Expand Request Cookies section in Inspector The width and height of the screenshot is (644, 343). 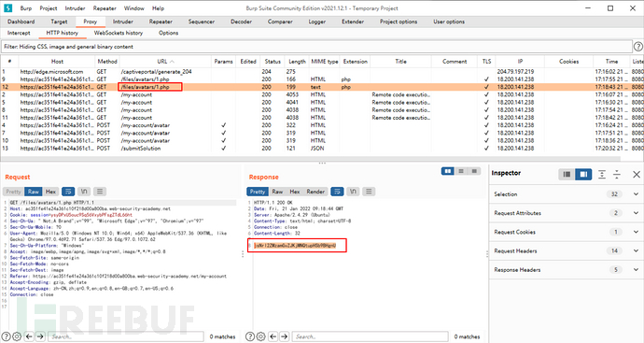[x=637, y=232]
